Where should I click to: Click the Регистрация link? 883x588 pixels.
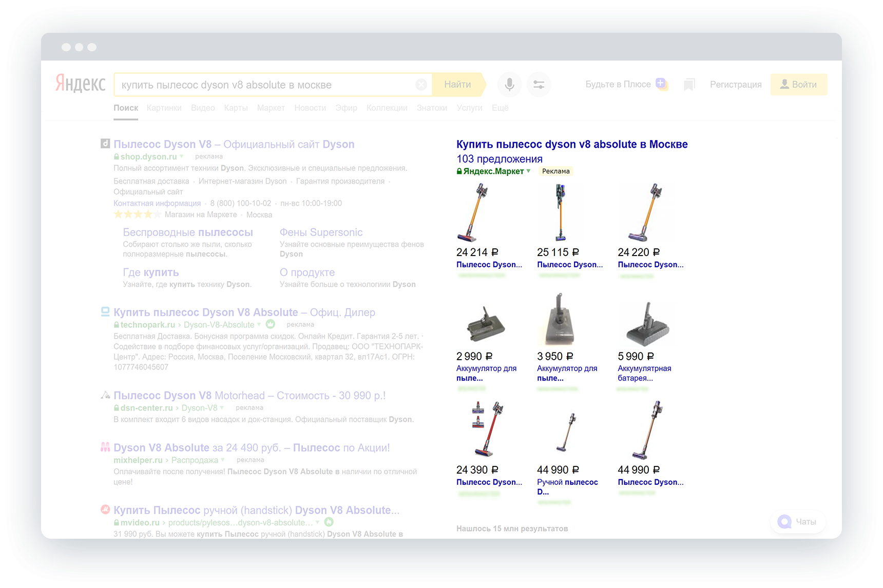pyautogui.click(x=736, y=85)
